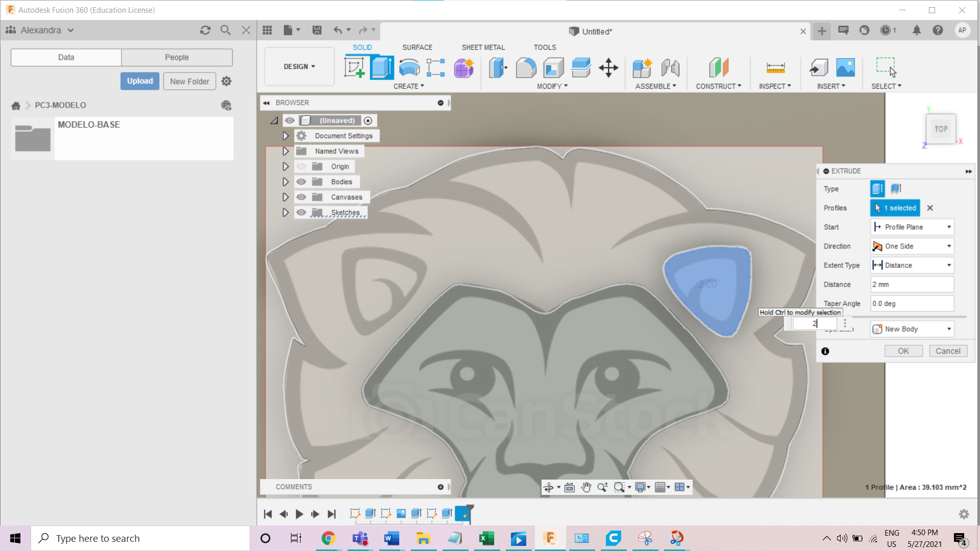Screen dimensions: 980x551
Task: Select the thin extrude type icon
Action: tap(896, 189)
